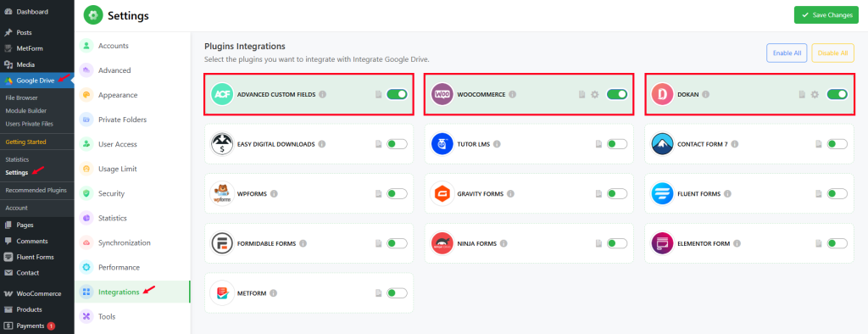Open WooCommerce integration settings gear

[594, 94]
